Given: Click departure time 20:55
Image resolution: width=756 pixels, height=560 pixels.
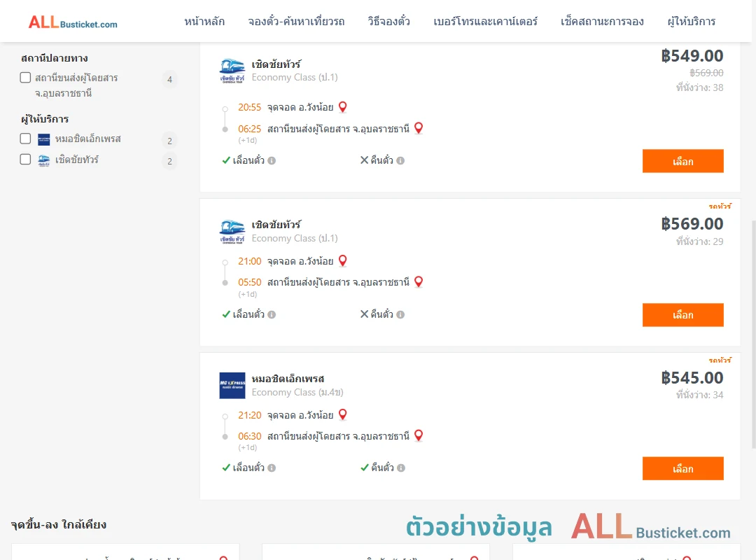Looking at the screenshot, I should [x=249, y=108].
